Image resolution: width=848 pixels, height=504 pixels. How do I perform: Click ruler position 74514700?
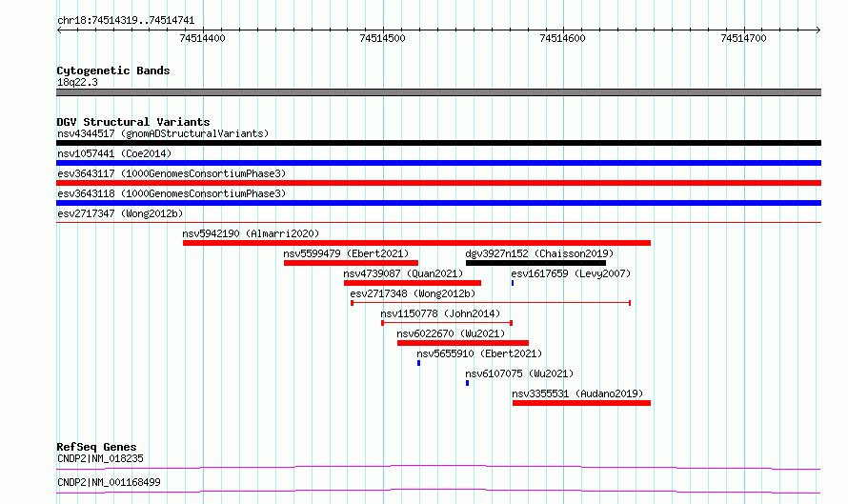point(743,38)
